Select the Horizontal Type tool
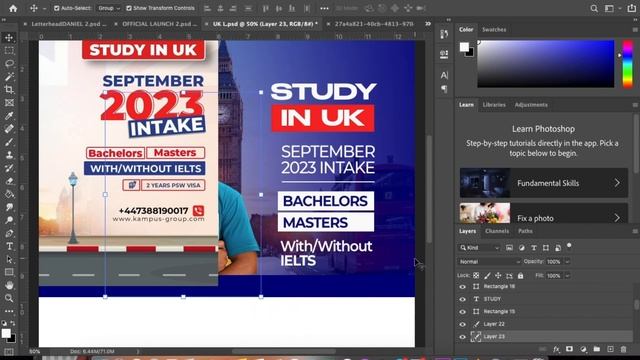The height and width of the screenshot is (360, 640). 9,247
